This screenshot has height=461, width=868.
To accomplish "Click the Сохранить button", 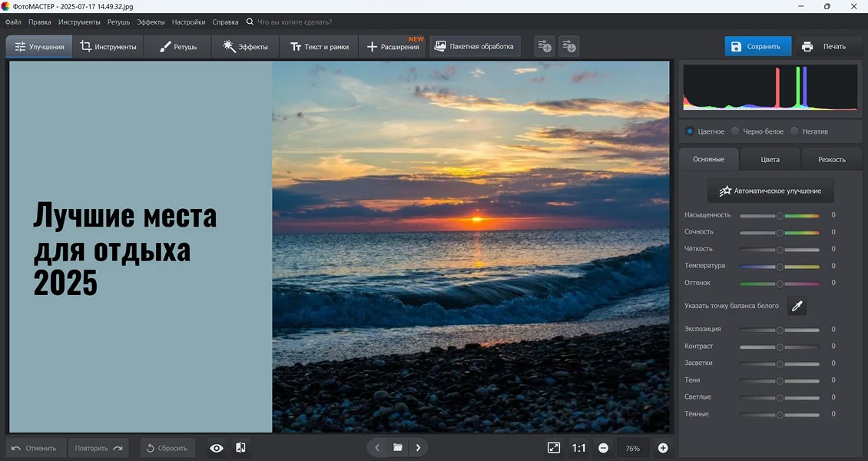I will 757,47.
